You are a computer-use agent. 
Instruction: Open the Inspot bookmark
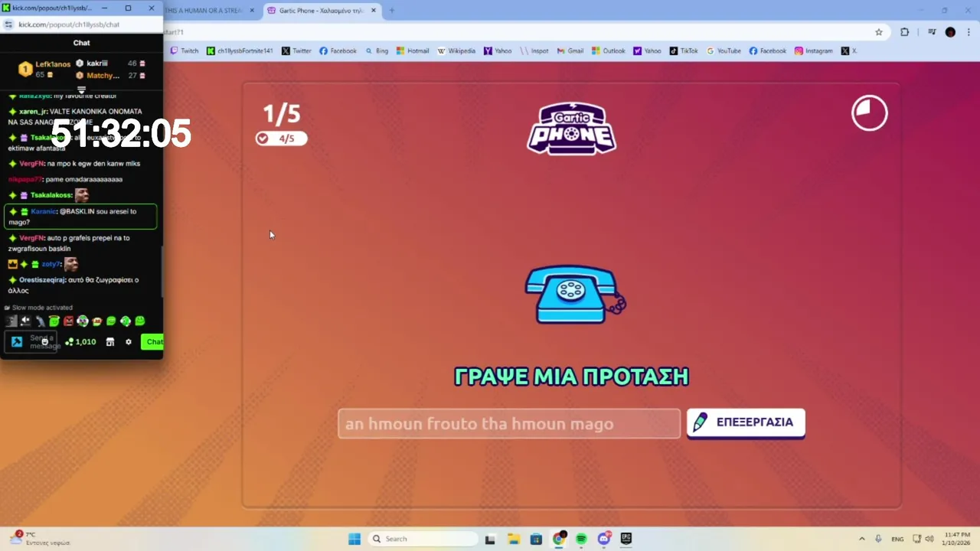click(x=534, y=51)
